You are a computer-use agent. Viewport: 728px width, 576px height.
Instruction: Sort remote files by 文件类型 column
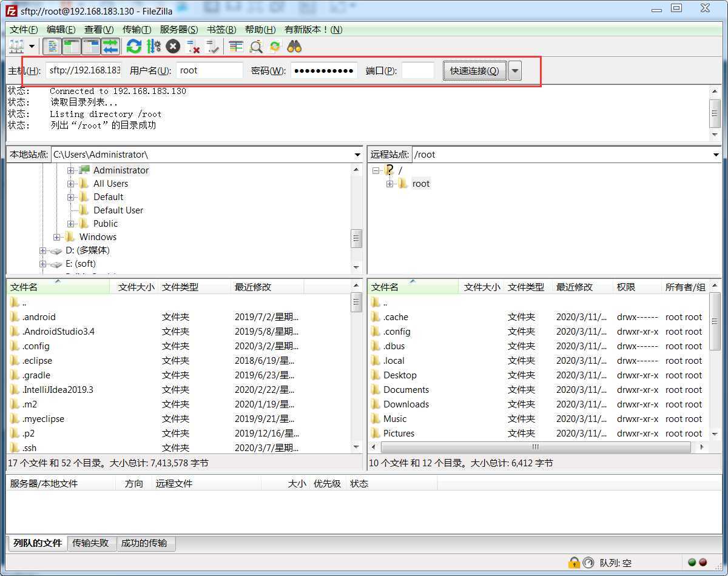click(528, 287)
